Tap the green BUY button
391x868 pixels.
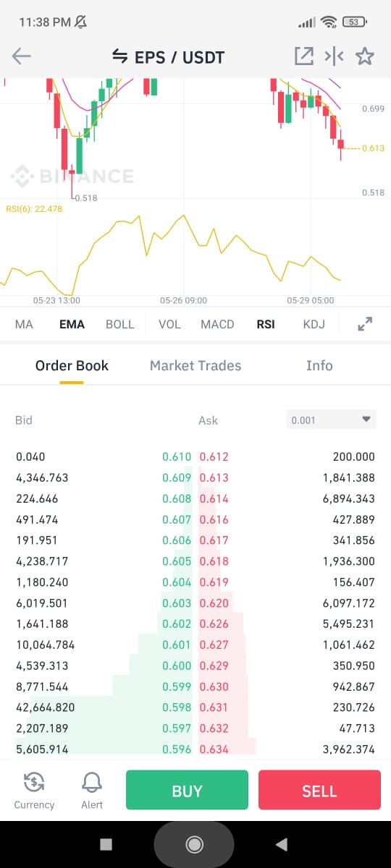click(x=187, y=790)
